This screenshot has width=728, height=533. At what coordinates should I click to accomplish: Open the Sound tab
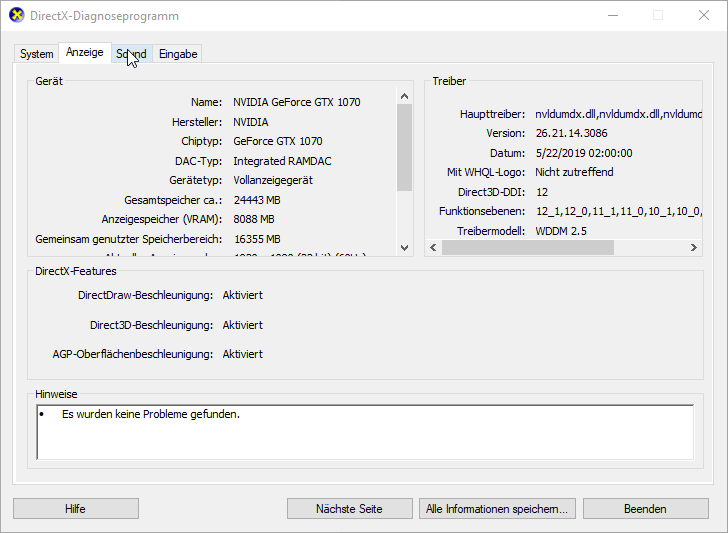point(131,54)
